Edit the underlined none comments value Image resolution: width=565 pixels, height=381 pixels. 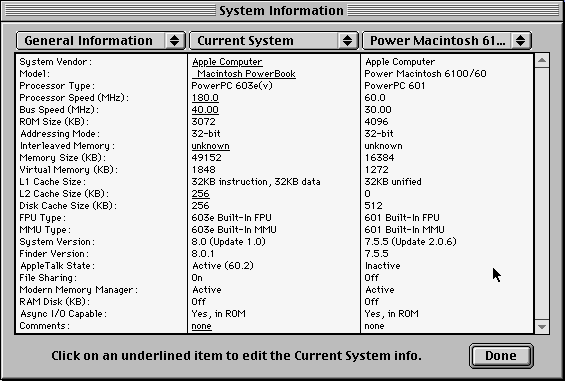click(x=201, y=326)
